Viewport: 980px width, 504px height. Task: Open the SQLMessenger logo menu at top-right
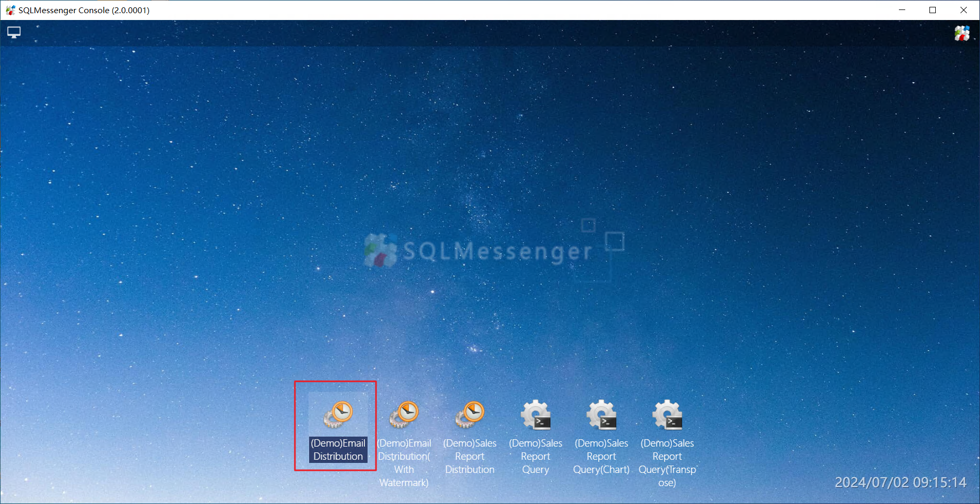point(962,33)
